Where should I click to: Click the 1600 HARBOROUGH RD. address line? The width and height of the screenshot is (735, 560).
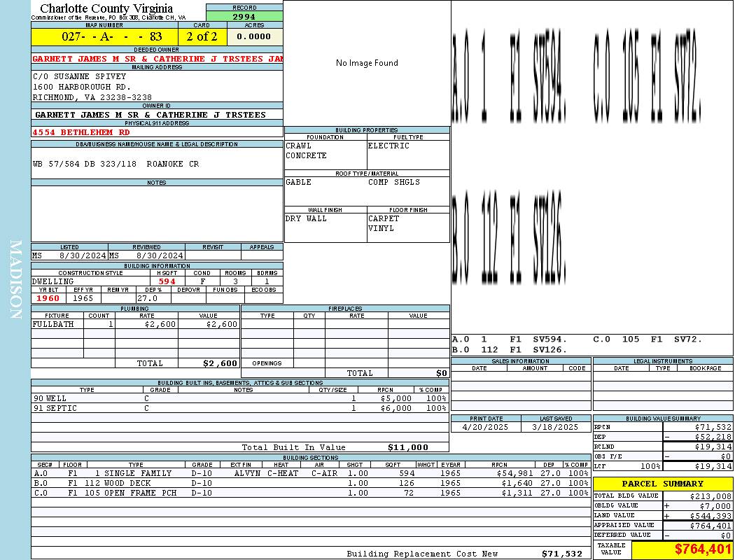pyautogui.click(x=82, y=87)
